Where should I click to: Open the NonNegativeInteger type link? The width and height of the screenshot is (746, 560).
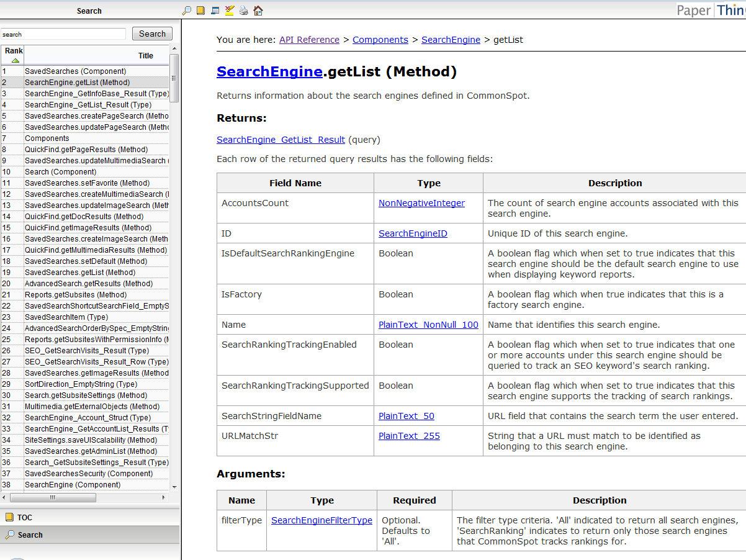(421, 203)
